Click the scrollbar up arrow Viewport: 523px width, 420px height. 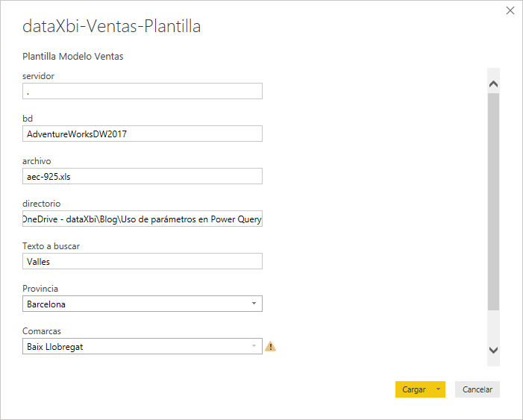[x=493, y=84]
